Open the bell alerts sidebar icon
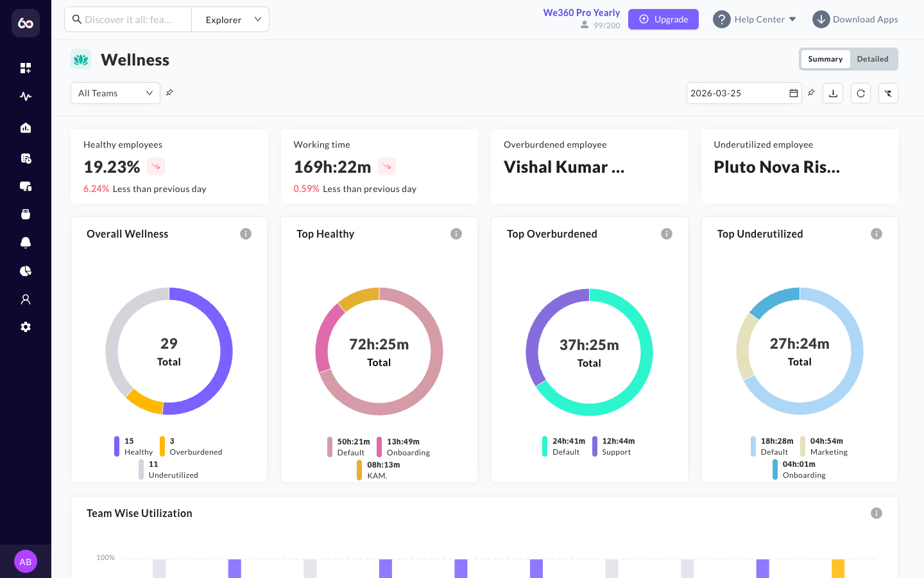This screenshot has height=578, width=924. coord(26,242)
